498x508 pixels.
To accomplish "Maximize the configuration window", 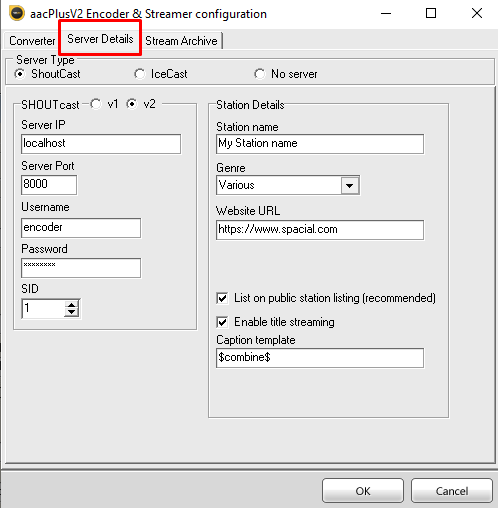I will [431, 13].
